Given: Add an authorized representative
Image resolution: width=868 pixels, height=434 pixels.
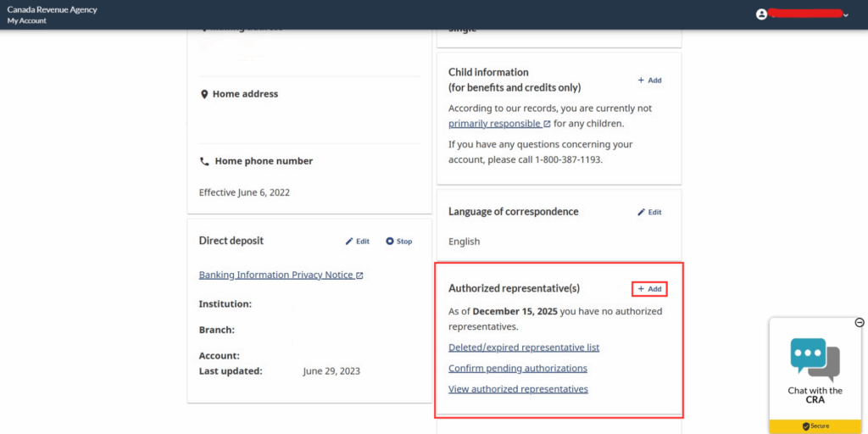Looking at the screenshot, I should tap(649, 289).
